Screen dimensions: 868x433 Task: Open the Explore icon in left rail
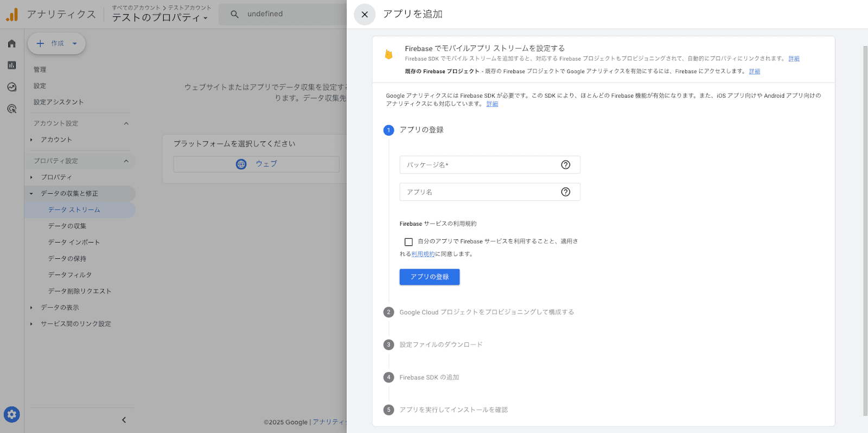point(12,87)
